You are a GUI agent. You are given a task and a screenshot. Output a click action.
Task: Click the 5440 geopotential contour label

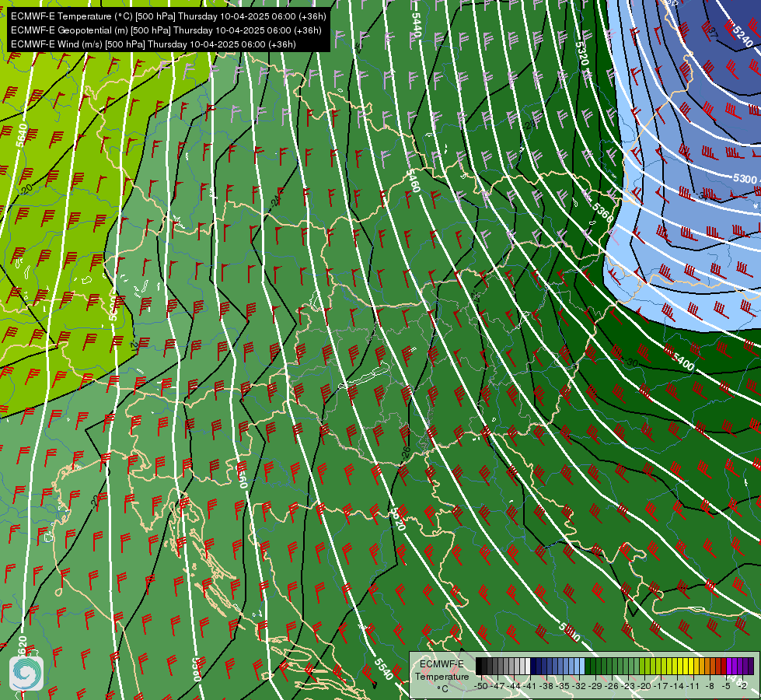[417, 25]
